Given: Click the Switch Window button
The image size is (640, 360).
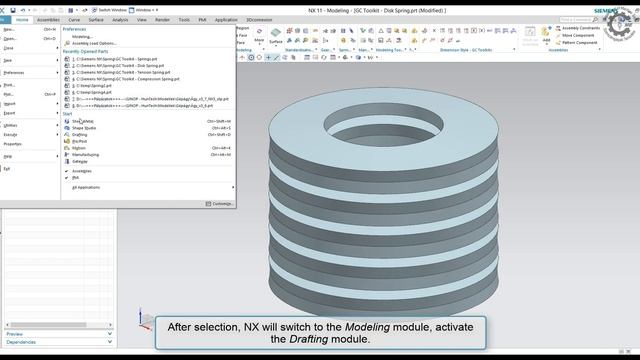Looking at the screenshot, I should 109,10.
